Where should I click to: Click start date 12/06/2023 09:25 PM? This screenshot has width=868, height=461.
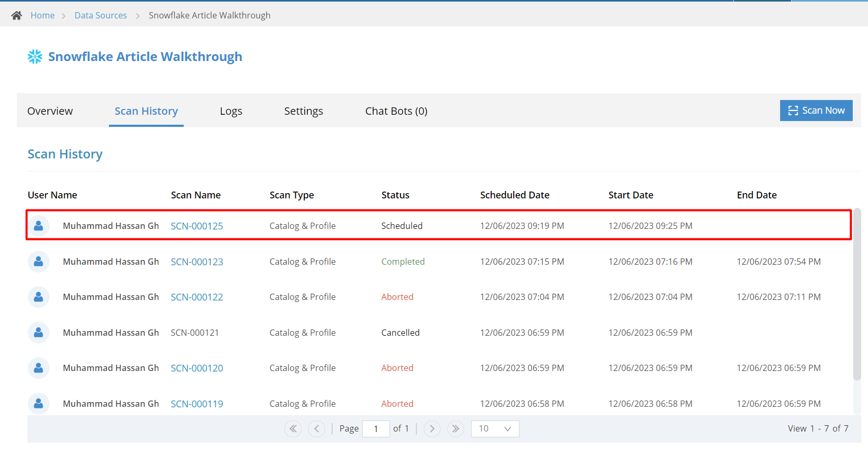click(651, 226)
